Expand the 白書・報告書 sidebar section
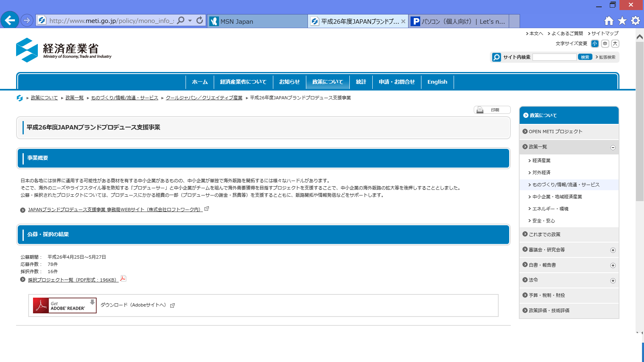The height and width of the screenshot is (362, 644). point(613,265)
